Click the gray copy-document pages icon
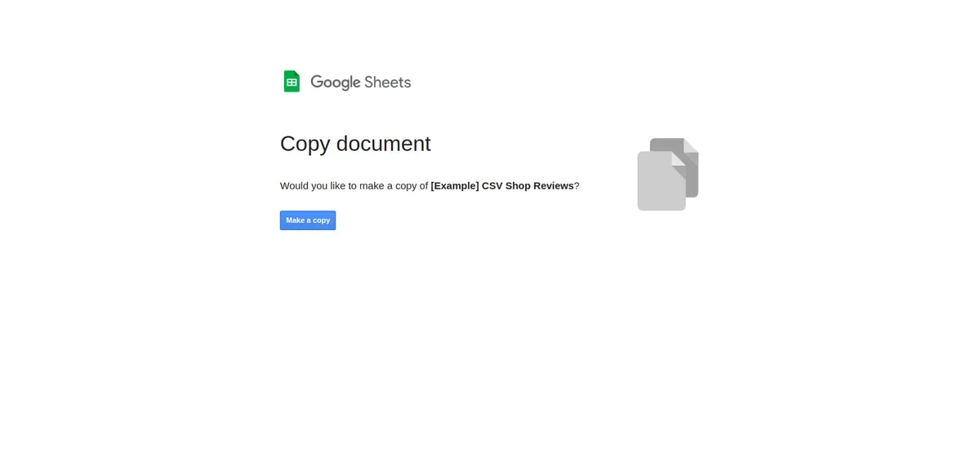The height and width of the screenshot is (453, 980). (x=668, y=174)
